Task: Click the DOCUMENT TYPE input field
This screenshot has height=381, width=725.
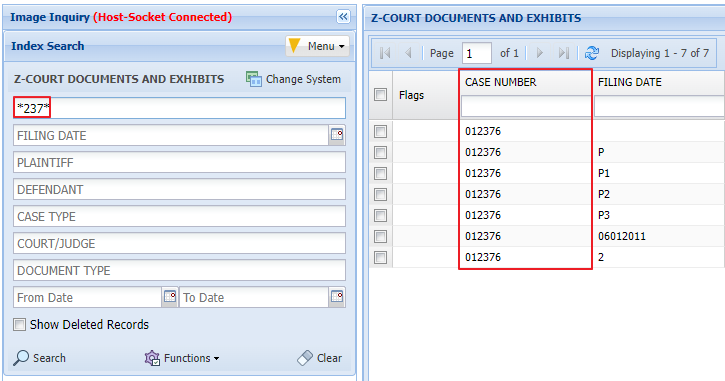Action: [x=179, y=270]
